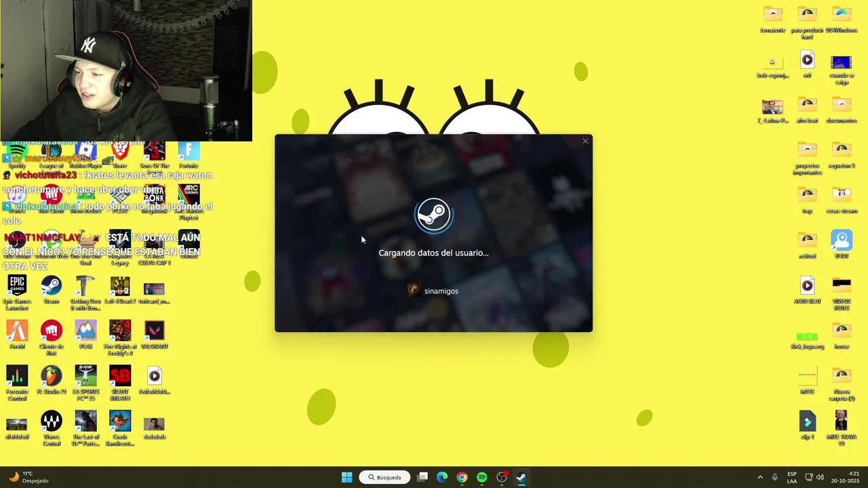This screenshot has height=488, width=868.
Task: Click the microphone tray icon
Action: [774, 477]
